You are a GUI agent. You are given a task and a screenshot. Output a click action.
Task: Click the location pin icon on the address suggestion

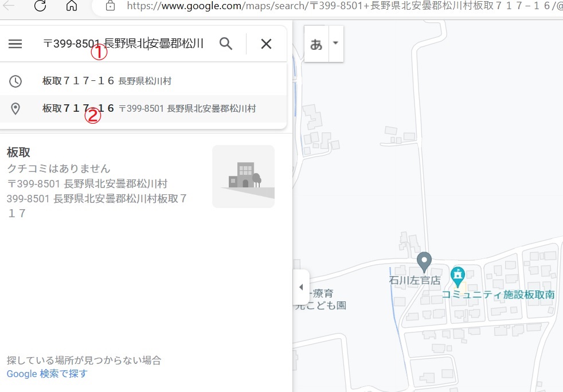15,108
